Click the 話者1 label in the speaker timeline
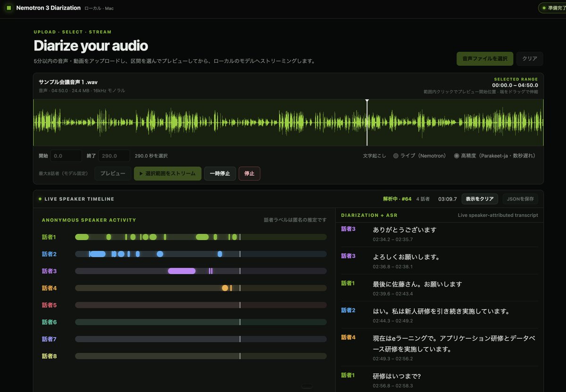 pos(49,237)
